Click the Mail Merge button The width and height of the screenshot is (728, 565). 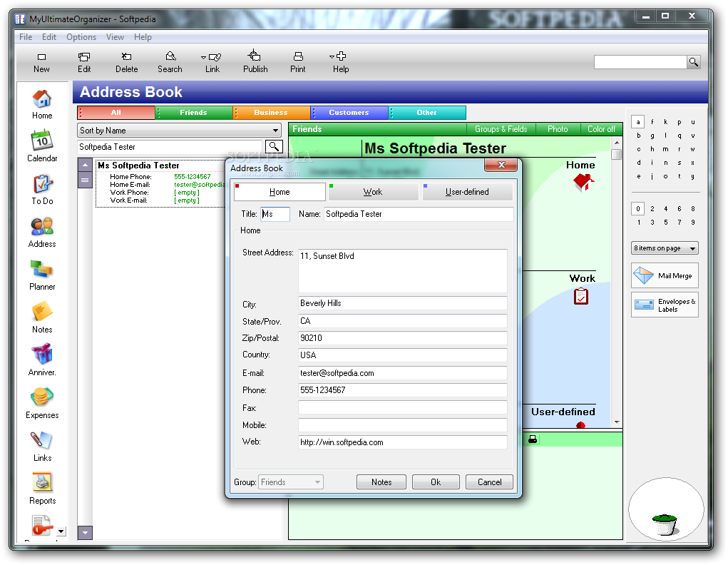pyautogui.click(x=665, y=275)
